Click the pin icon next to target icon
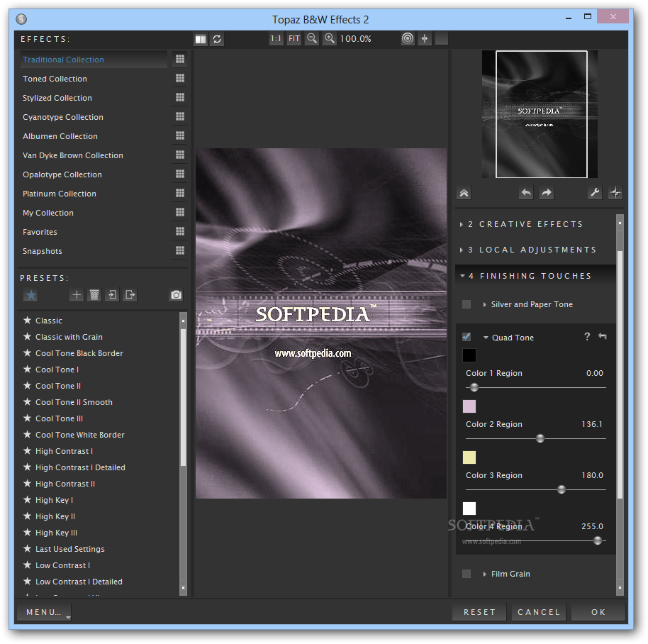The width and height of the screenshot is (648, 644). click(425, 39)
